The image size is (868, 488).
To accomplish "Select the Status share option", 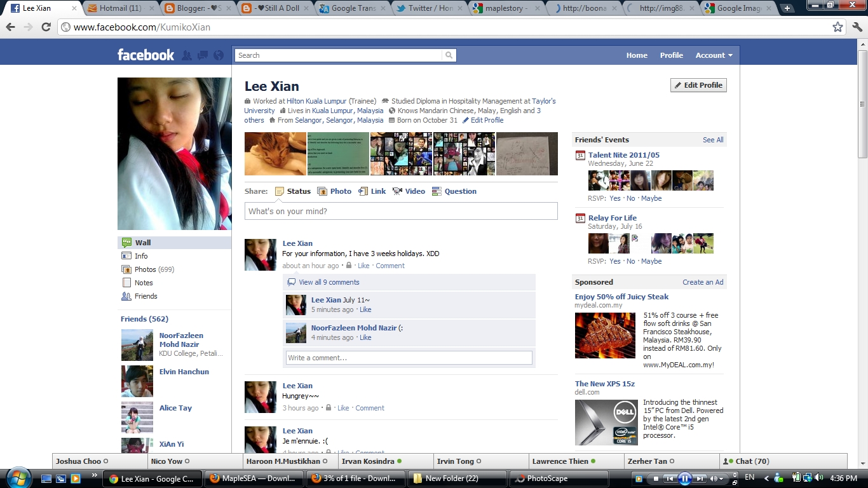I will coord(293,191).
